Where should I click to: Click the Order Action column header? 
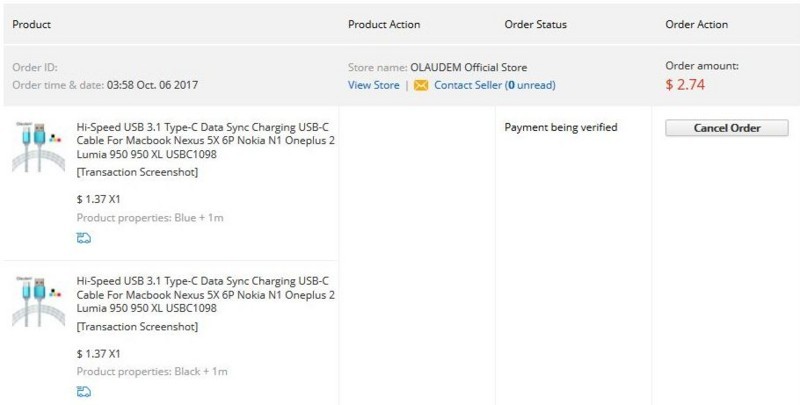click(696, 24)
